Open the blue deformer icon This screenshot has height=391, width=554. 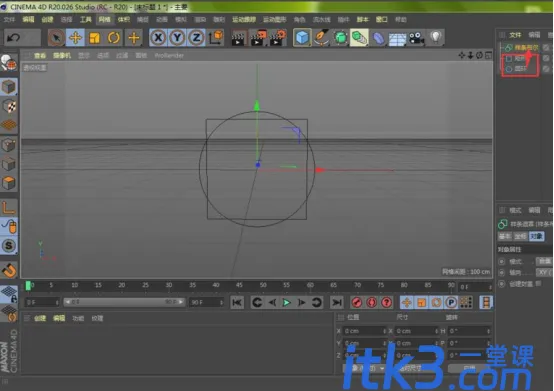coord(378,38)
